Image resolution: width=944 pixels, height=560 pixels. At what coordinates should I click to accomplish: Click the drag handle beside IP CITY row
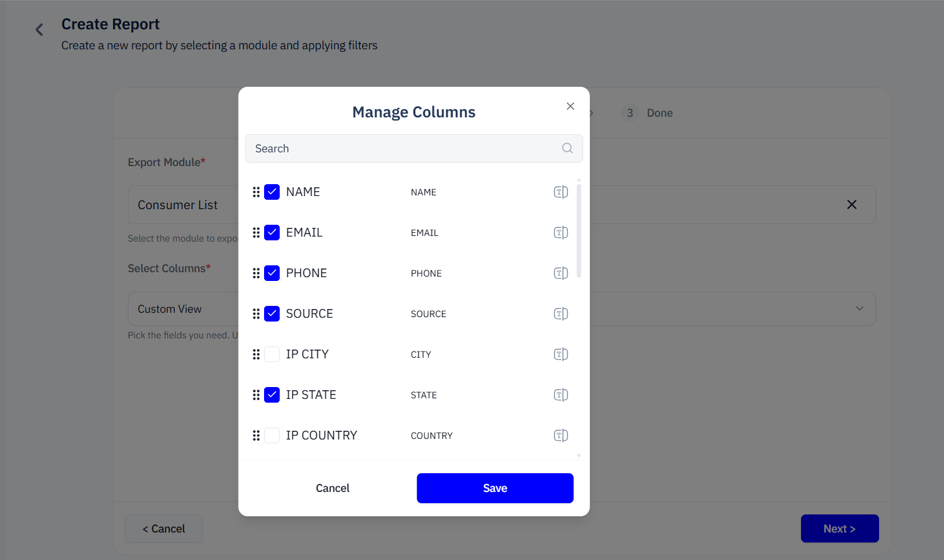pyautogui.click(x=256, y=355)
